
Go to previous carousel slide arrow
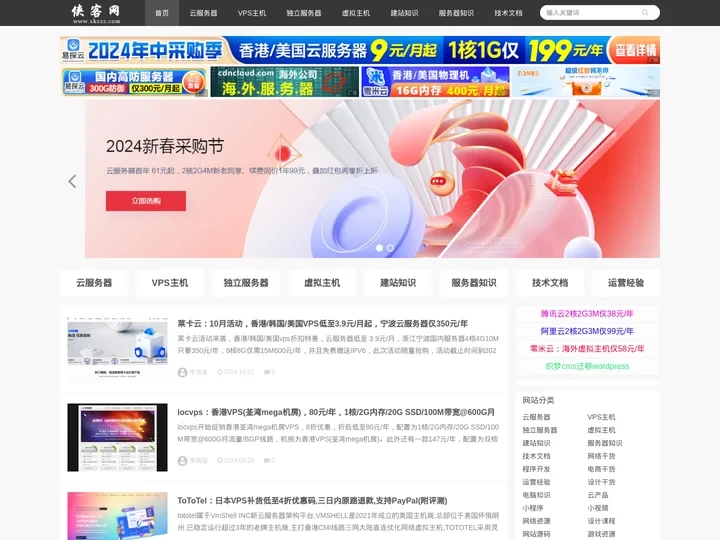(x=72, y=181)
